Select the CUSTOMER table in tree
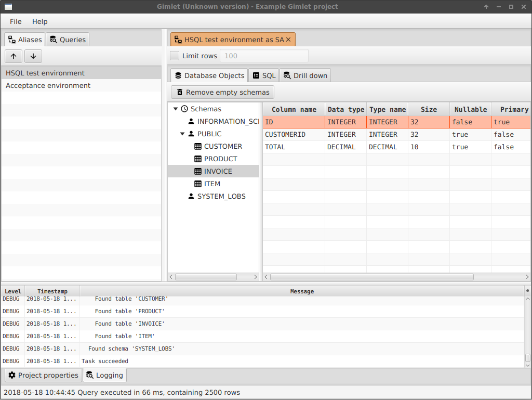 click(x=223, y=146)
